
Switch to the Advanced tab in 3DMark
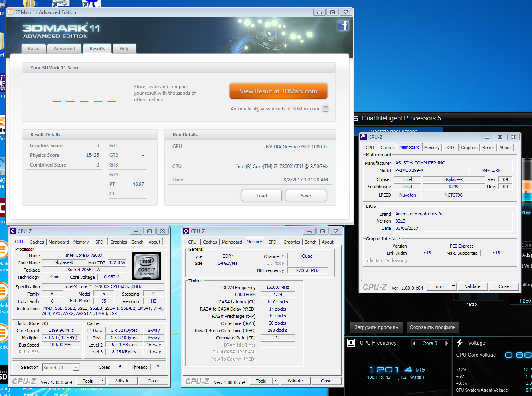tap(64, 49)
